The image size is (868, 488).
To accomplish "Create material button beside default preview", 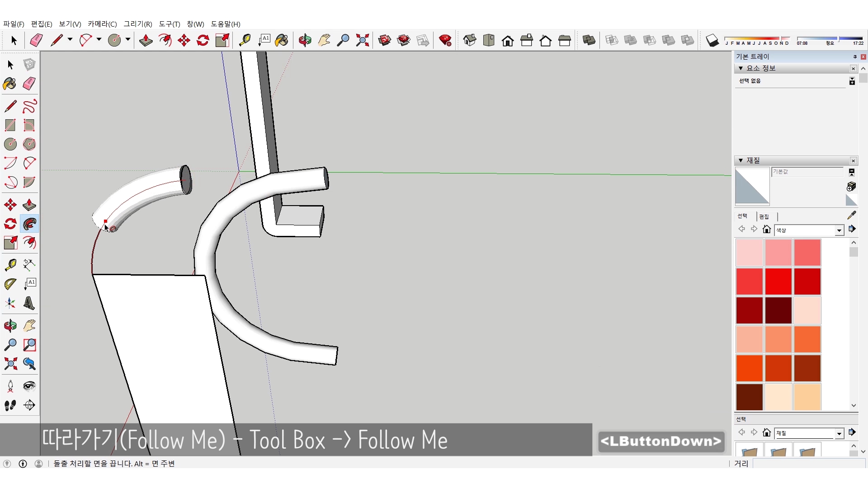I will point(851,186).
